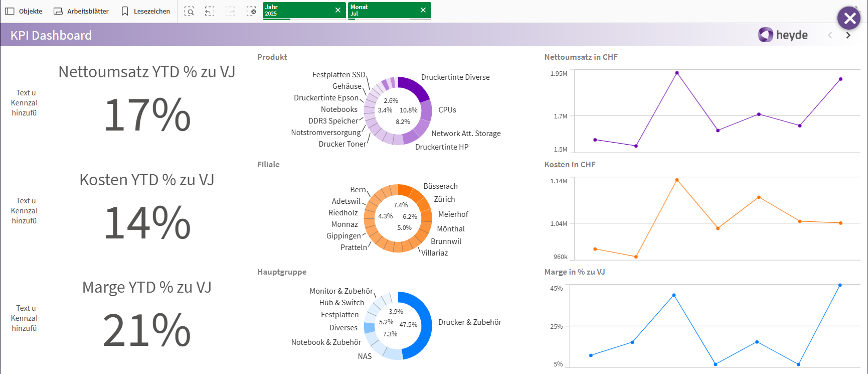Clear all selections in the toolbar
The height and width of the screenshot is (374, 868).
click(251, 11)
